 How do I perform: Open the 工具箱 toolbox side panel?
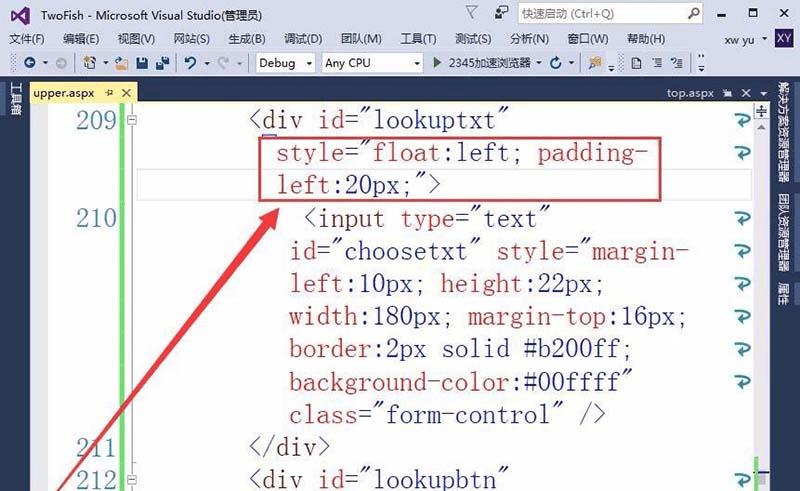tap(16, 100)
